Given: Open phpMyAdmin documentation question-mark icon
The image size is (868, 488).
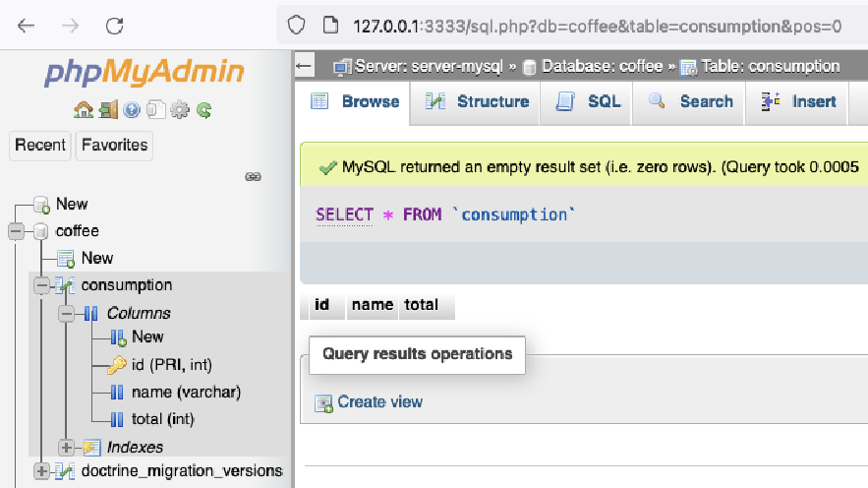Looking at the screenshot, I should pos(132,109).
